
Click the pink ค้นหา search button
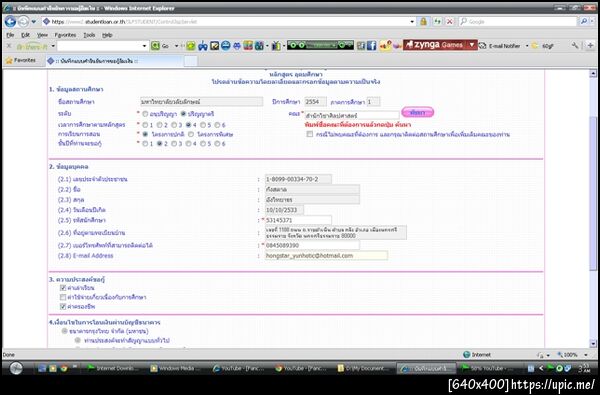pos(417,113)
